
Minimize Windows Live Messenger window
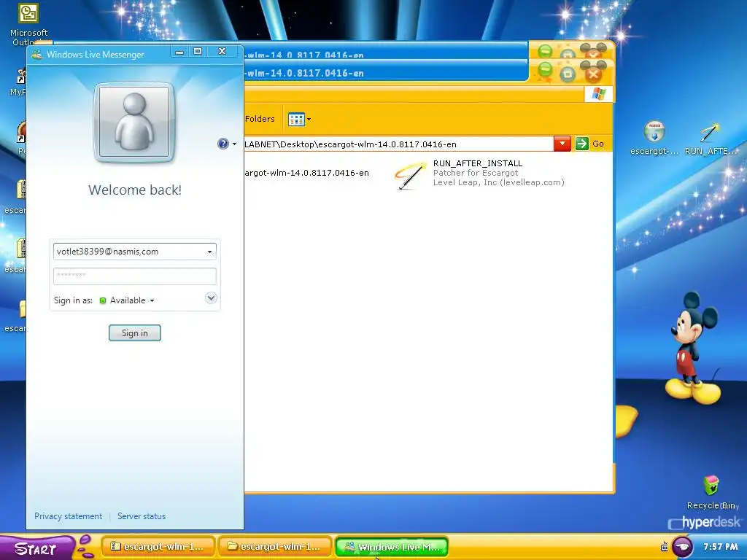[x=179, y=52]
